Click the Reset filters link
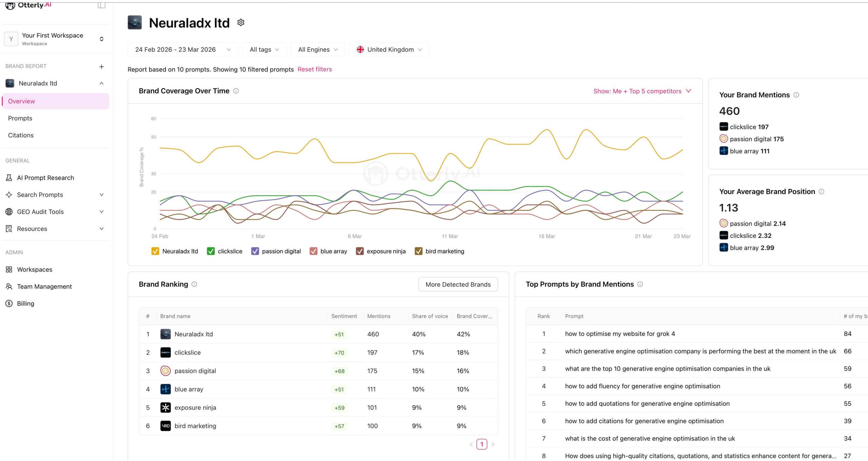This screenshot has width=868, height=461. coord(315,69)
